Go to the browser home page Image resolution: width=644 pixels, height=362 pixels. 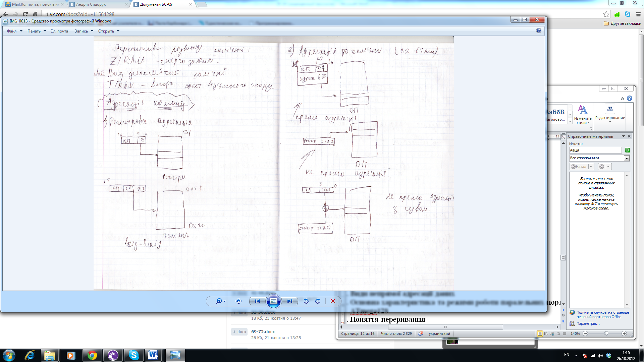tap(35, 14)
